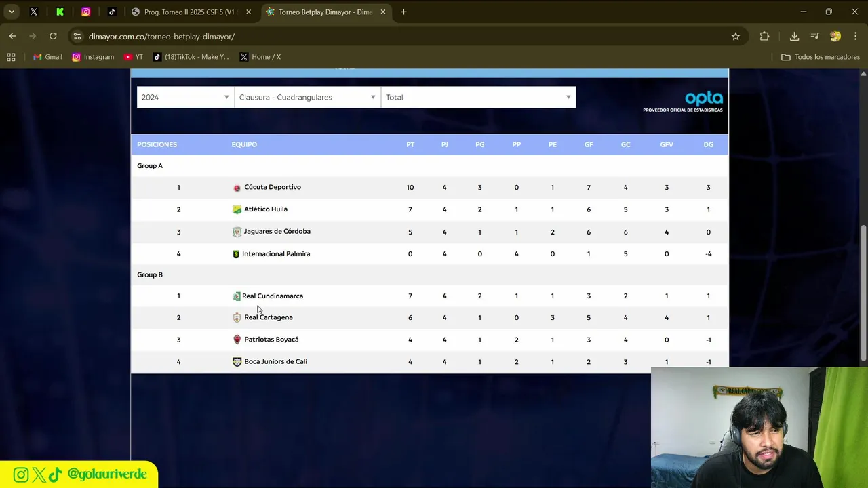
Task: Close the Prog. Torneo II 2025 tab
Action: [248, 12]
